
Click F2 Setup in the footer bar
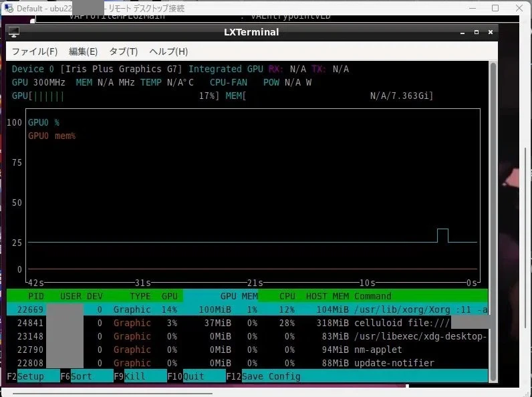[33, 376]
